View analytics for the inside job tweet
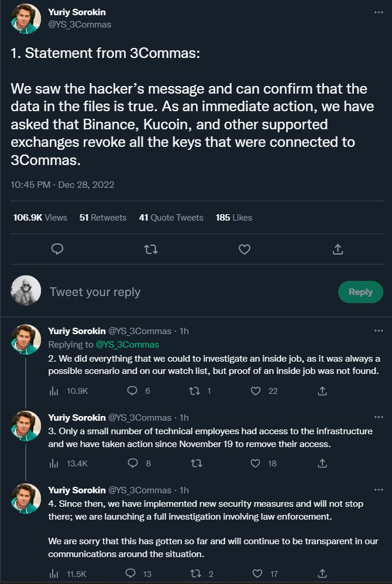 pos(54,391)
